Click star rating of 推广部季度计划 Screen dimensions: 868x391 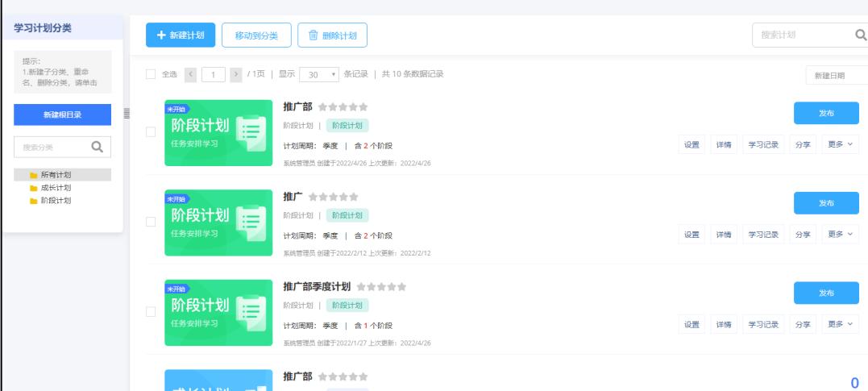pos(381,287)
